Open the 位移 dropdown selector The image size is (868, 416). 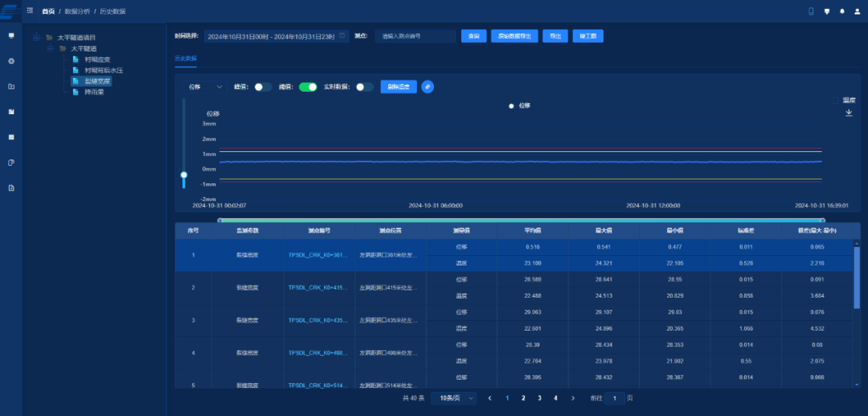[206, 87]
